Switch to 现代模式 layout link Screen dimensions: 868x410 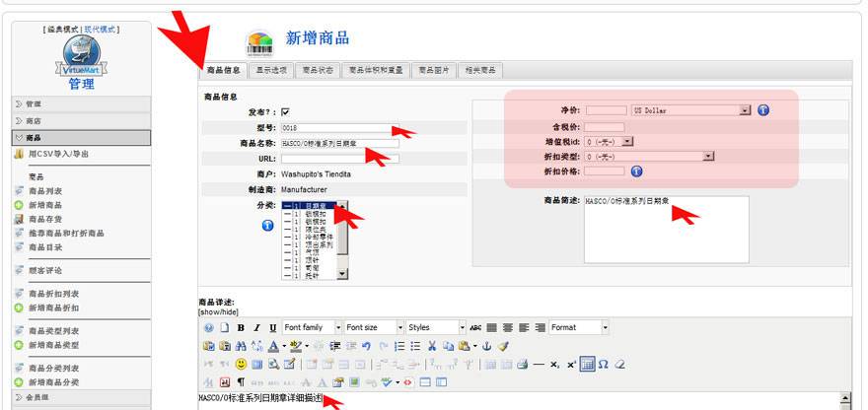[x=101, y=30]
